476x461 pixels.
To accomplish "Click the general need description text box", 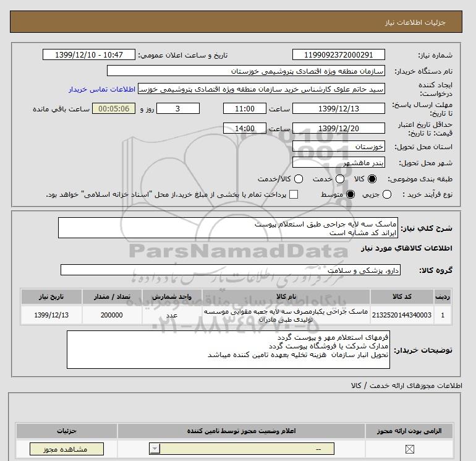I will (x=227, y=228).
